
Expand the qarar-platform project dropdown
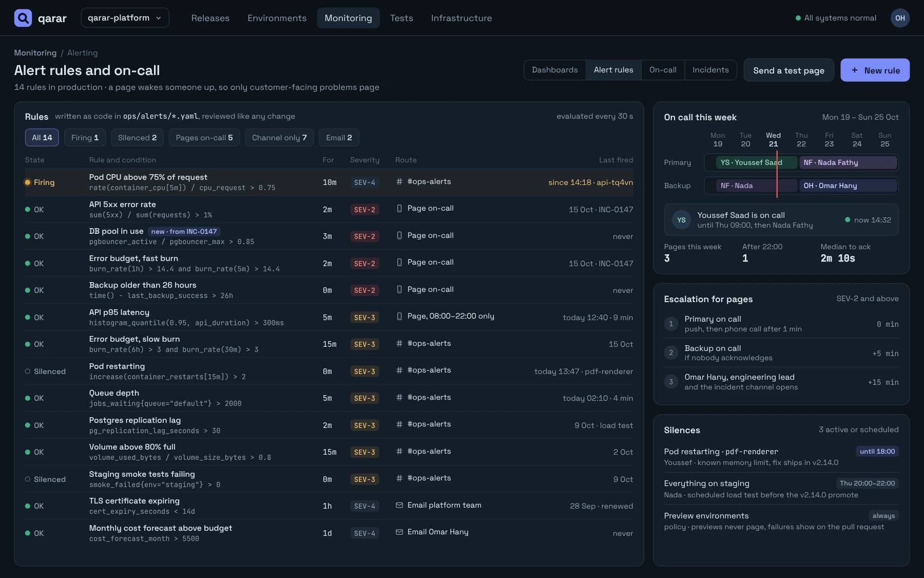point(125,18)
